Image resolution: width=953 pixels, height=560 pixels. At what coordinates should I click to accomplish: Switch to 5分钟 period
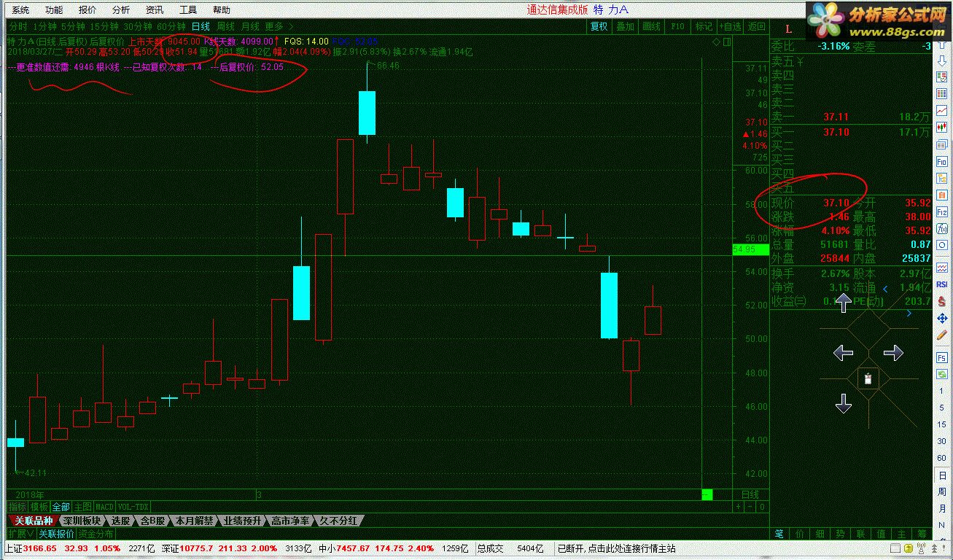(74, 26)
